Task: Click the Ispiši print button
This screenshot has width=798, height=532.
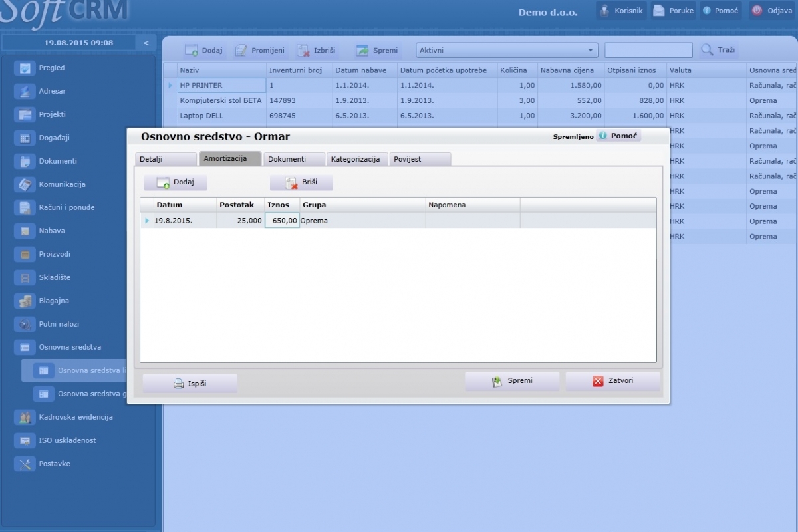Action: 190,383
